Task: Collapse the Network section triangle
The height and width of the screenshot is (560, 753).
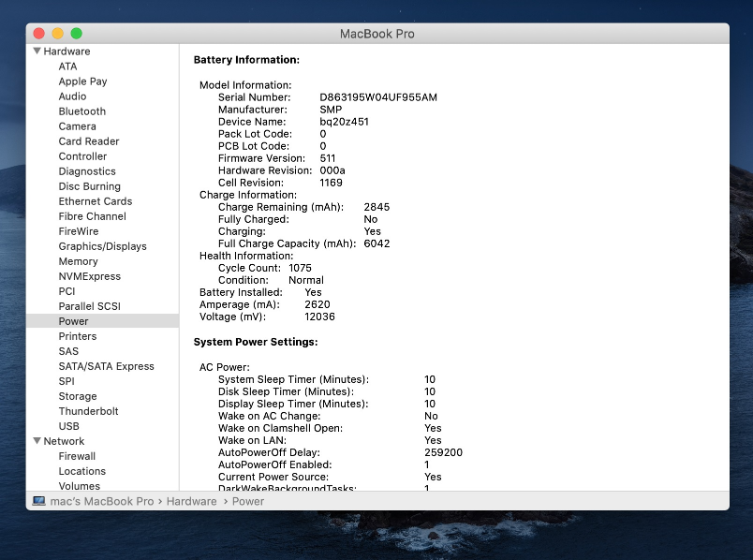Action: 37,441
